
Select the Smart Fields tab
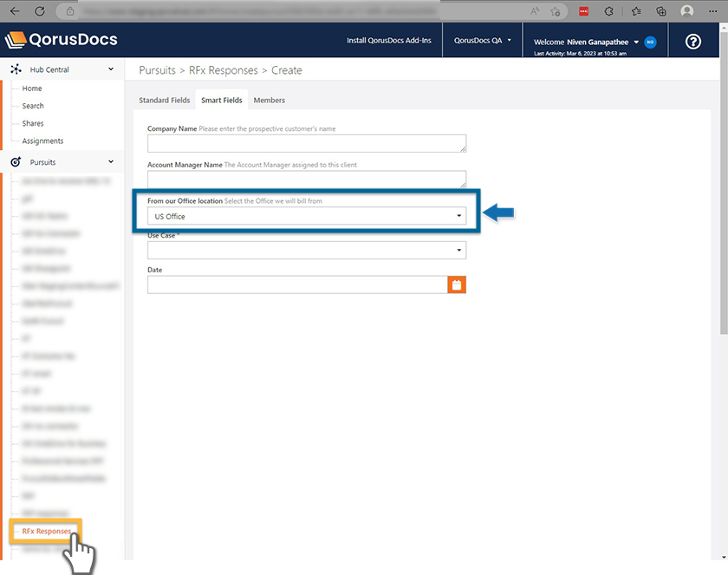point(222,101)
